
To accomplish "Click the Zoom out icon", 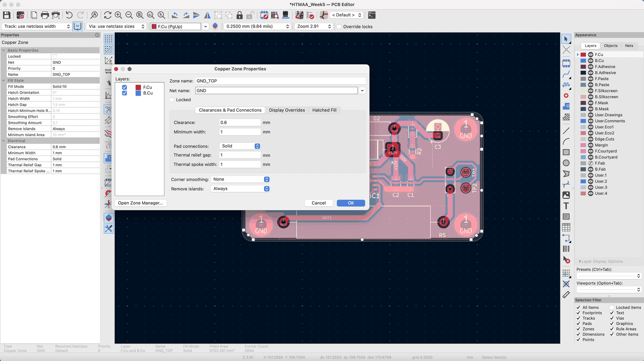I will point(129,15).
